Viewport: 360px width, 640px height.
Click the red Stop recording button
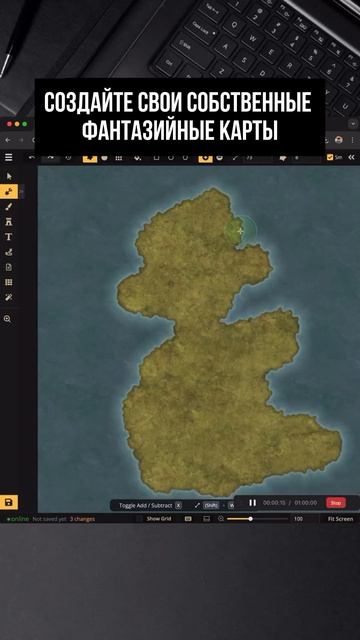(336, 503)
